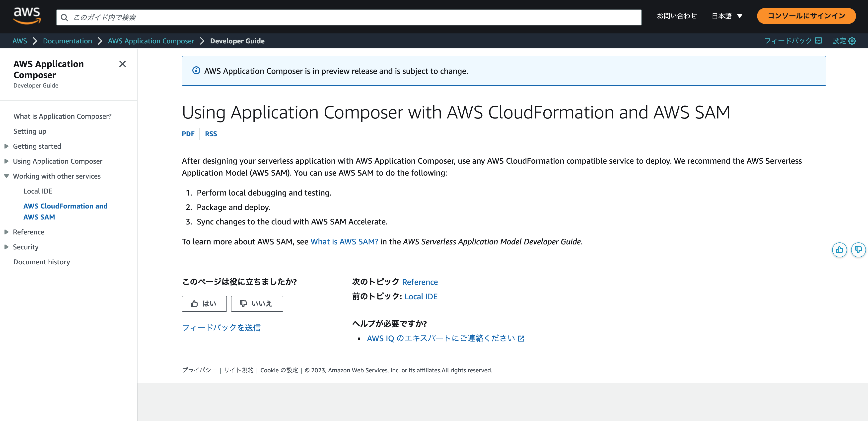The width and height of the screenshot is (868, 421).
Task: Click the AWS logo
Action: pyautogui.click(x=27, y=15)
